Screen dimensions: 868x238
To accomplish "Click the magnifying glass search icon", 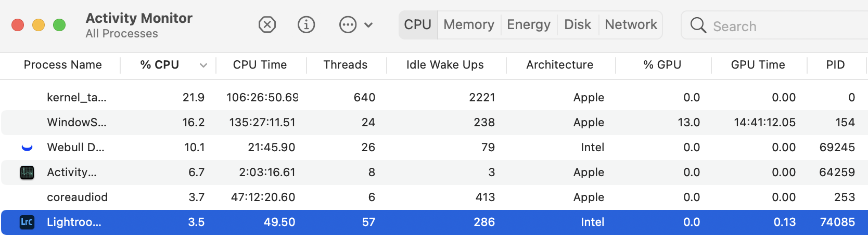I will [x=698, y=25].
